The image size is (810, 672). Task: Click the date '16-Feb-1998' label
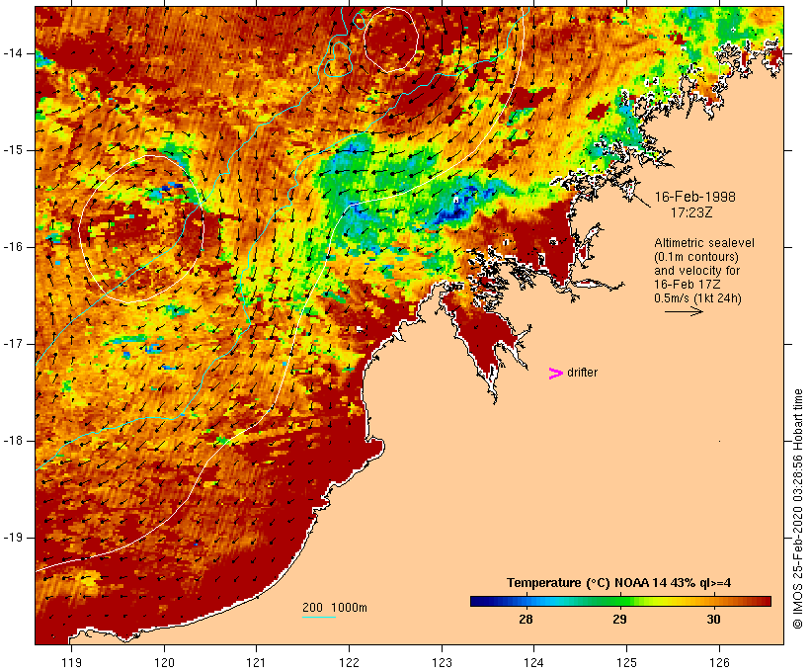click(x=694, y=197)
